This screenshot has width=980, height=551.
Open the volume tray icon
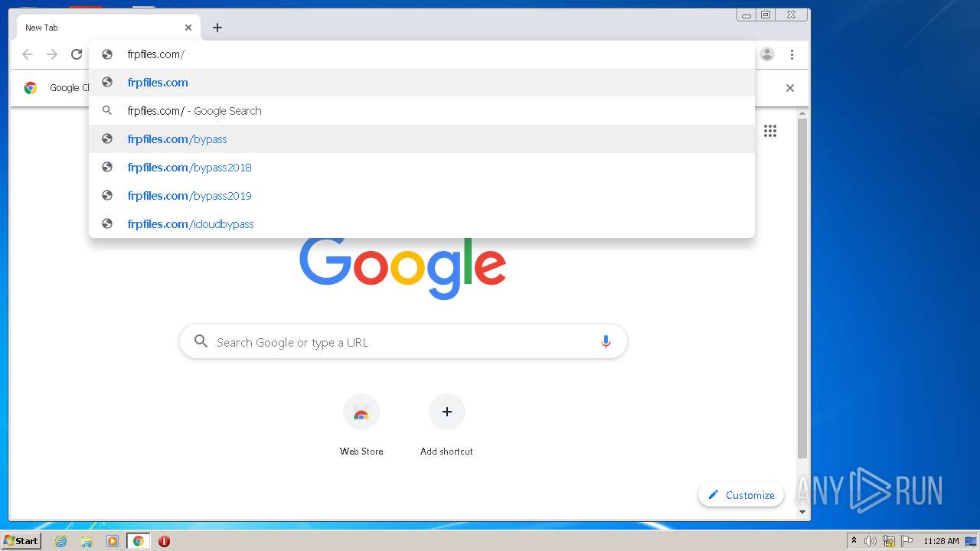871,541
